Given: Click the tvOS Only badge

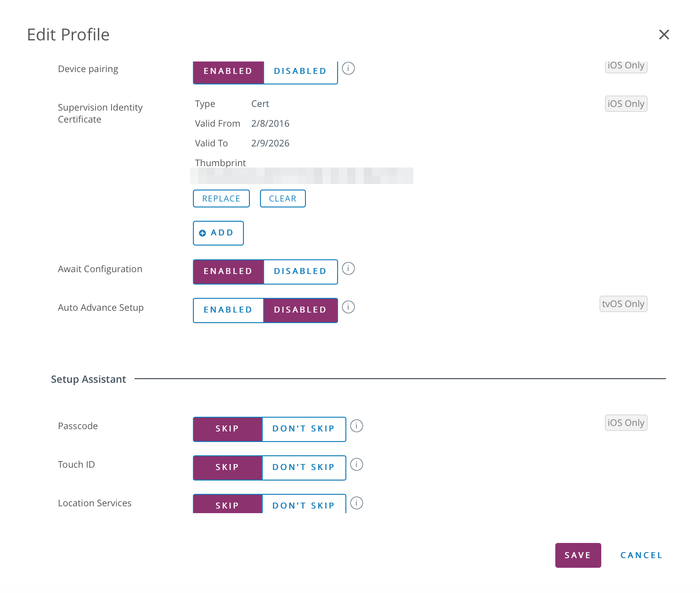Looking at the screenshot, I should pos(623,304).
